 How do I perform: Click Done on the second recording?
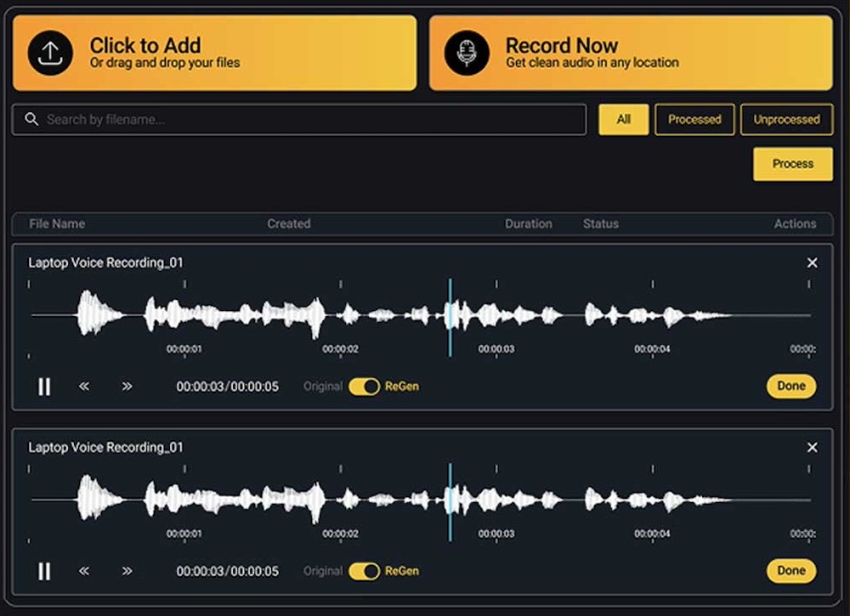tap(791, 571)
